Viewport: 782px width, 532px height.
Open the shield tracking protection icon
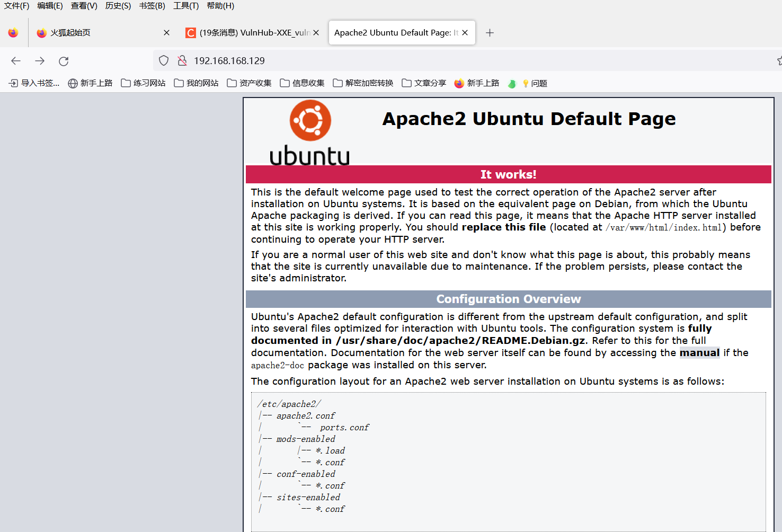pos(164,61)
